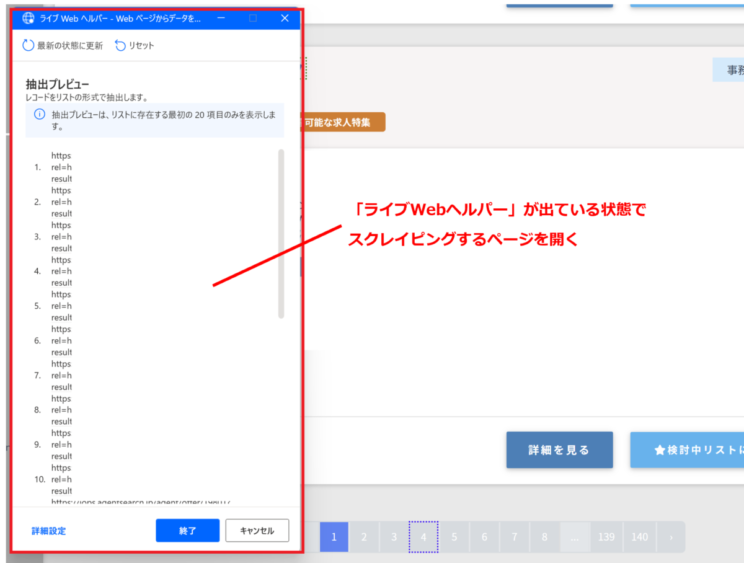The image size is (744, 563).
Task: Go to pagination page 1
Action: pyautogui.click(x=334, y=537)
